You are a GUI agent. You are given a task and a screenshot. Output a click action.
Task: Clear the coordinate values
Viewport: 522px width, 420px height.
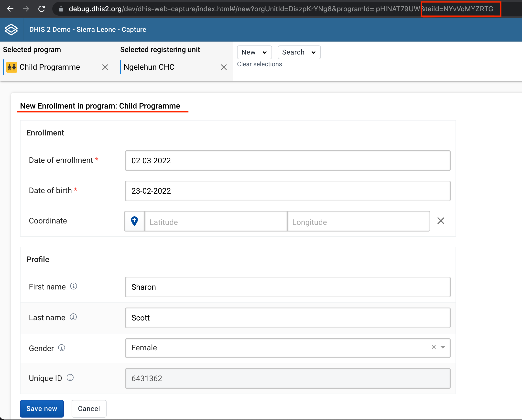pos(441,221)
